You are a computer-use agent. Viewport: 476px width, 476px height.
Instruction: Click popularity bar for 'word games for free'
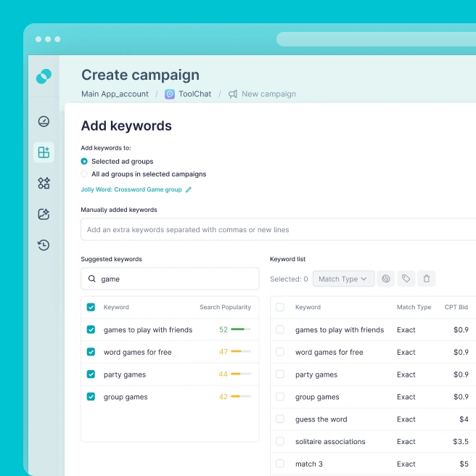click(241, 351)
